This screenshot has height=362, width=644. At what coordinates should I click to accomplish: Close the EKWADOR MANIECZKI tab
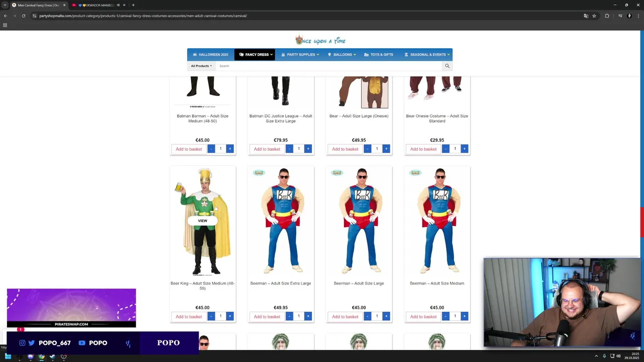click(124, 5)
